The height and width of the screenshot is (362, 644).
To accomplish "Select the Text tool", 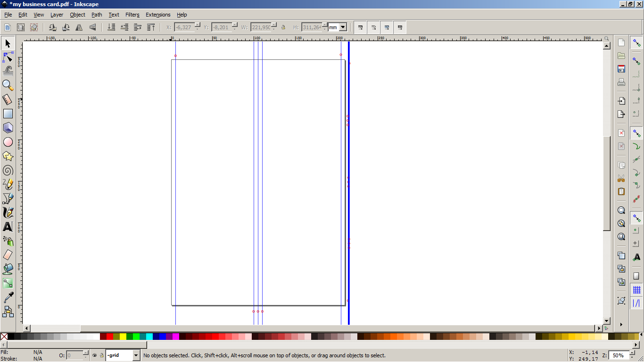I will pyautogui.click(x=7, y=227).
